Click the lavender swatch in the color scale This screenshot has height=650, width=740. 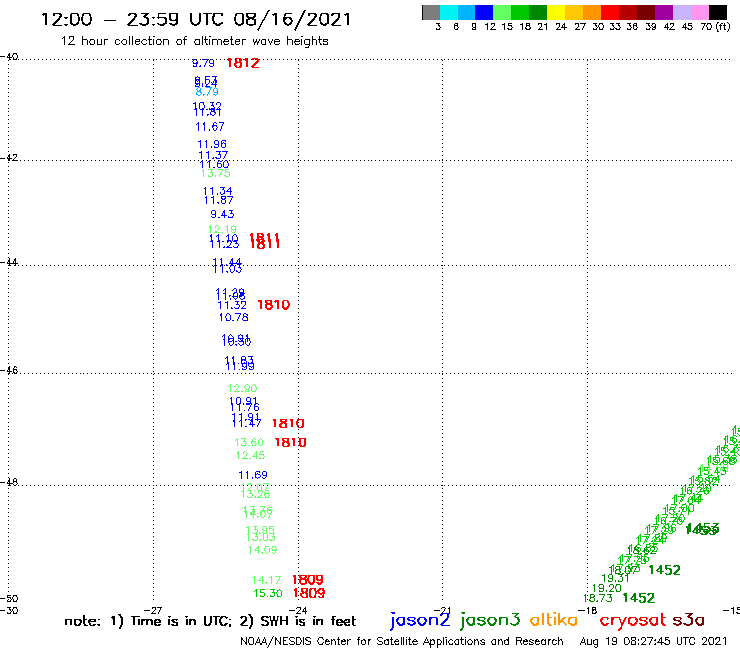[x=682, y=12]
